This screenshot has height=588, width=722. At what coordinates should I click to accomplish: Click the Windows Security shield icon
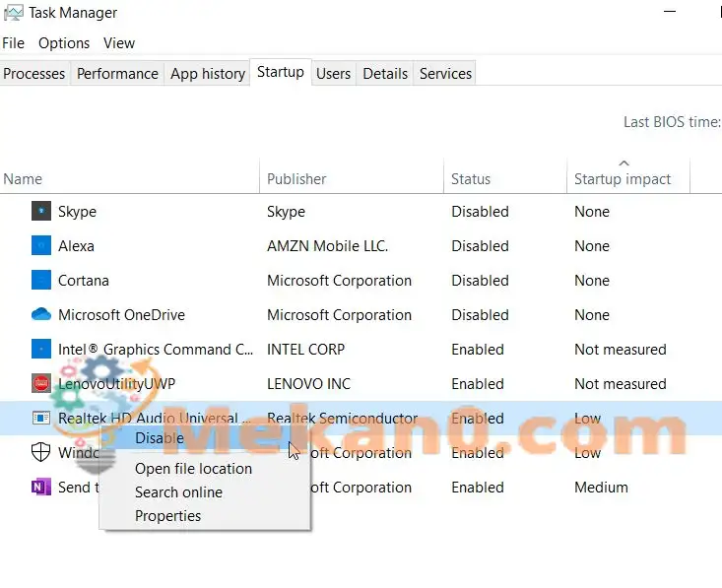pos(40,452)
